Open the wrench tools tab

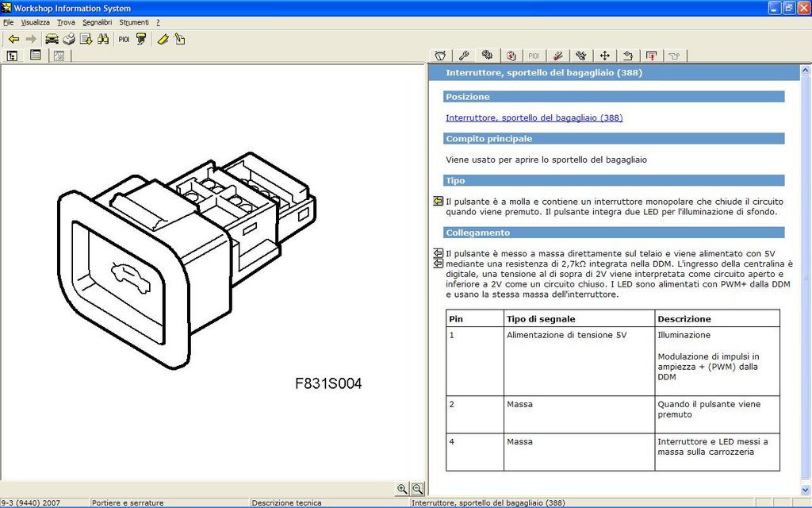coord(464,56)
